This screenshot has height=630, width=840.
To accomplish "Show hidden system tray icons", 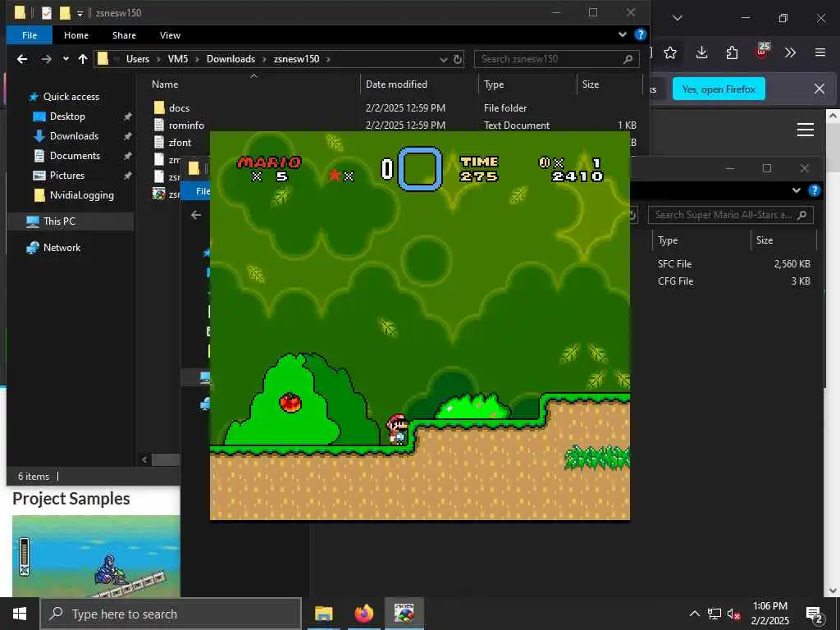I will pyautogui.click(x=694, y=614).
